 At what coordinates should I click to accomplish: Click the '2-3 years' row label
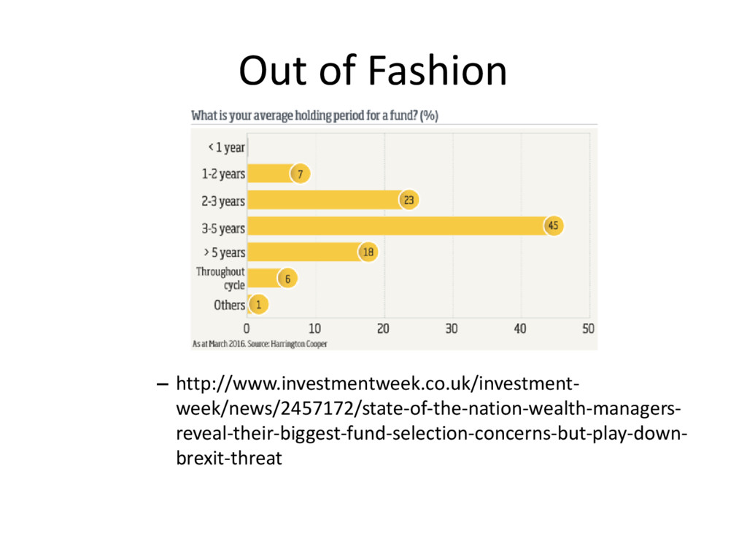223,201
